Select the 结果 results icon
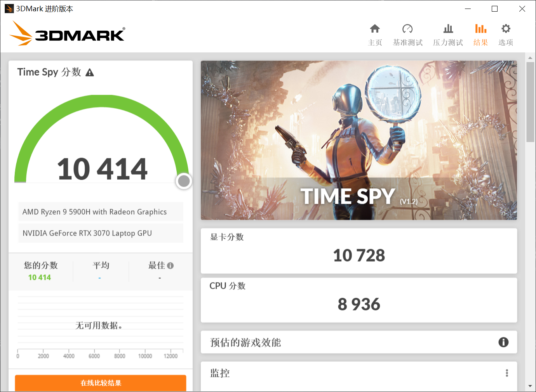Screen dimensions: 536x392 click(x=480, y=29)
